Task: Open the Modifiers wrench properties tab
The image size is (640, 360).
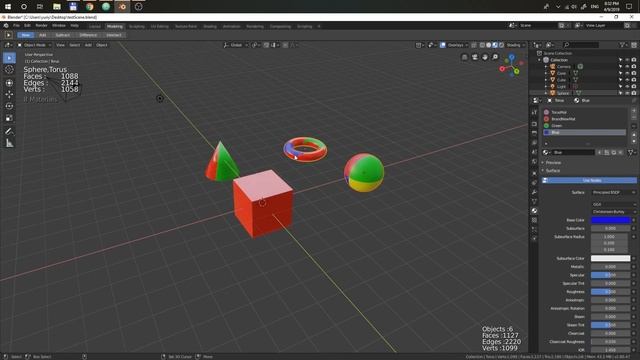Action: tap(534, 192)
